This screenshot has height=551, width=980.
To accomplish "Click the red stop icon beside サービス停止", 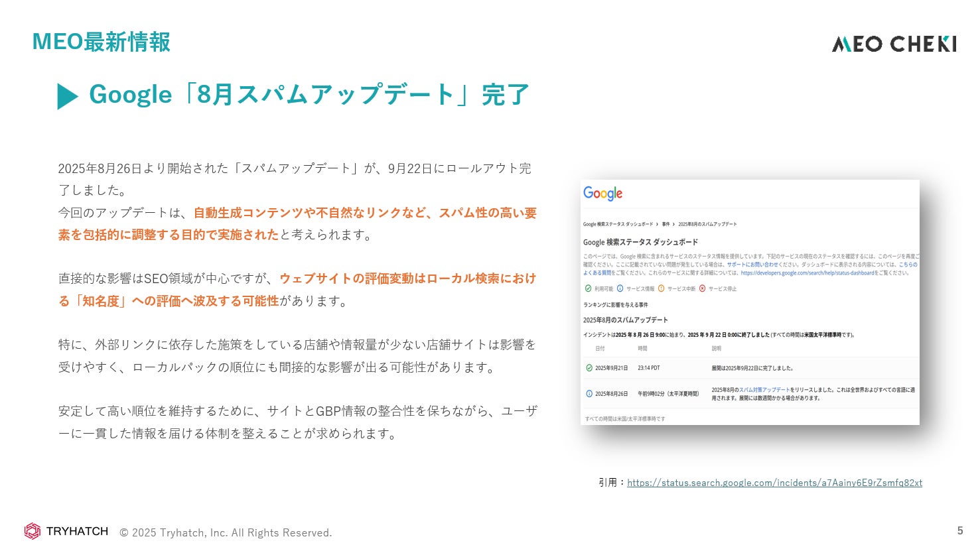I will [702, 288].
